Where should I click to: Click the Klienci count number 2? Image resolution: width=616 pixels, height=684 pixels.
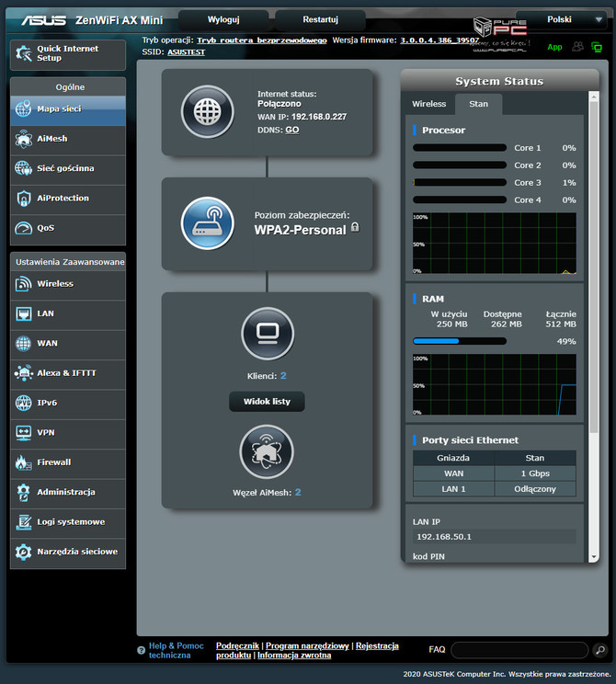tap(283, 376)
